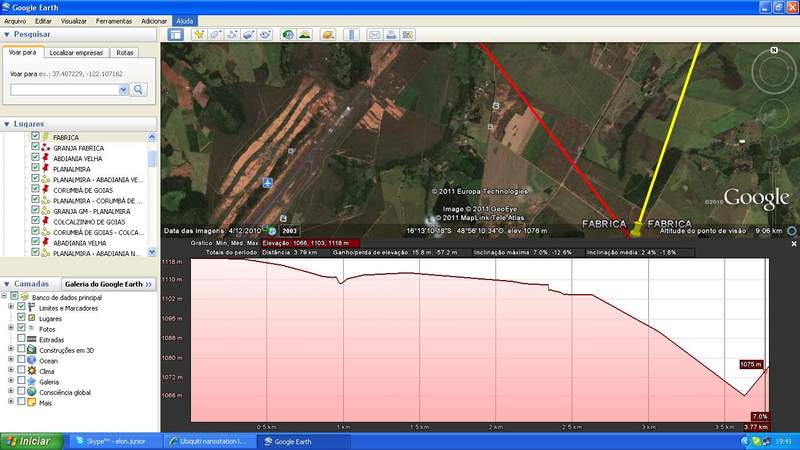Click the record a tour icon

point(265,35)
